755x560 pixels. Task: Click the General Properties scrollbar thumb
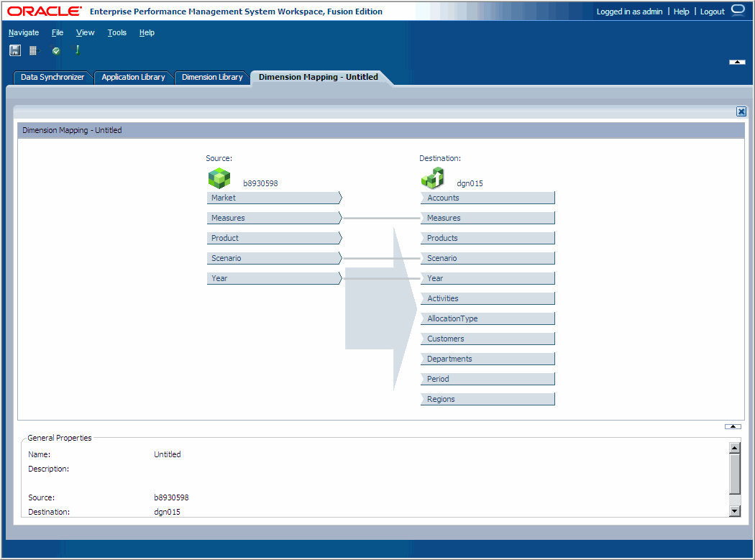click(734, 474)
